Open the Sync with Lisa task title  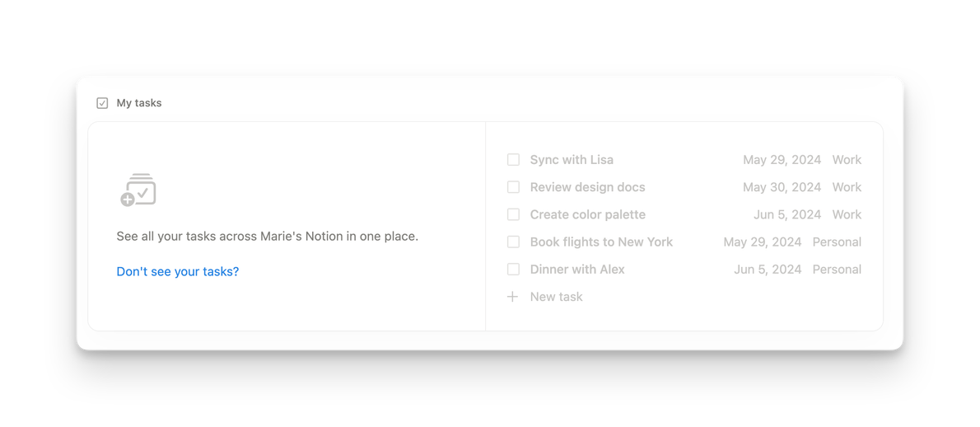coord(572,160)
